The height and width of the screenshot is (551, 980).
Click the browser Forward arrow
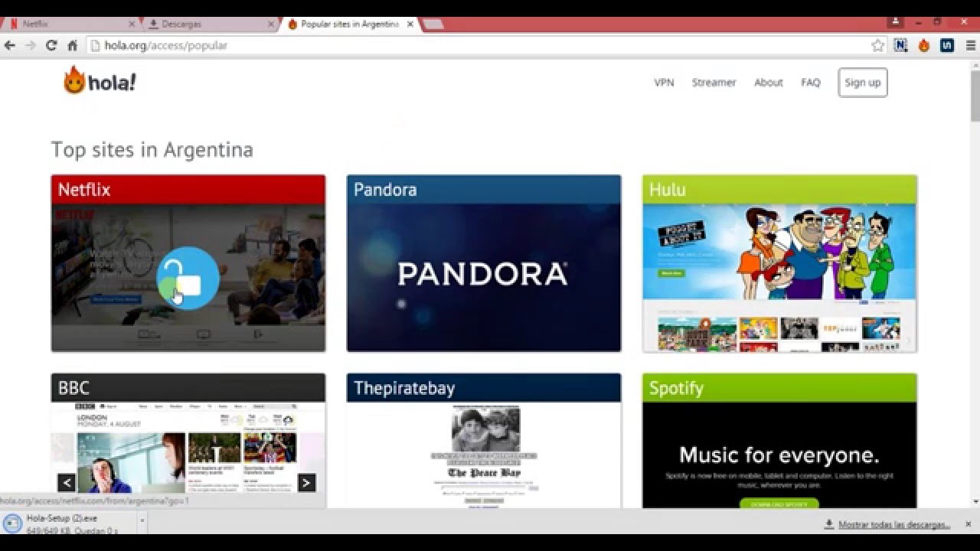pyautogui.click(x=31, y=46)
